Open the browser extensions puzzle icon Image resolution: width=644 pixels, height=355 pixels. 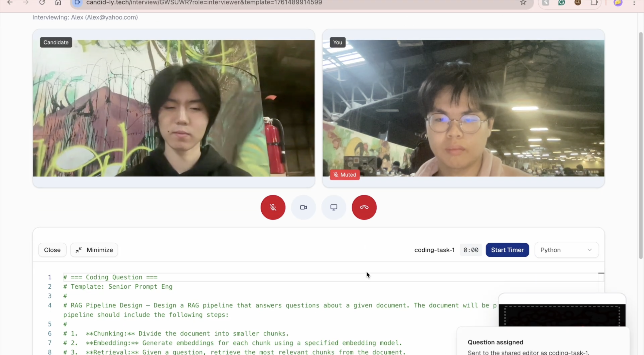click(x=594, y=3)
